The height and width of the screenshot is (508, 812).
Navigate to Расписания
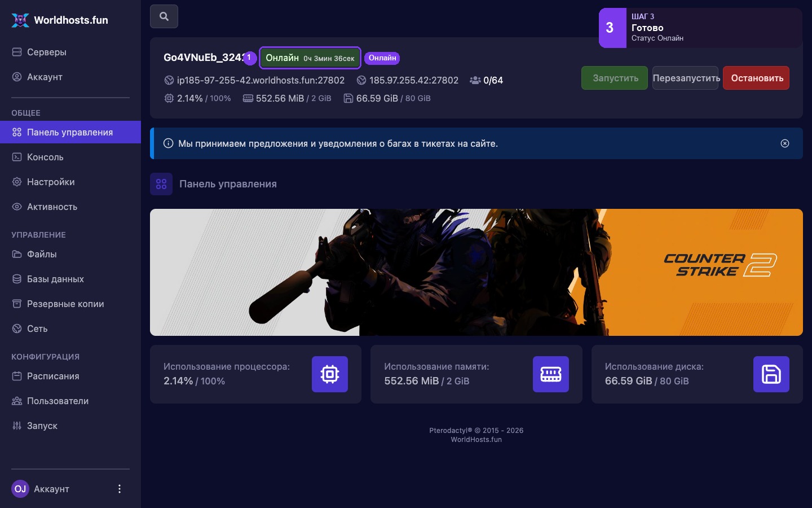[x=70, y=376]
